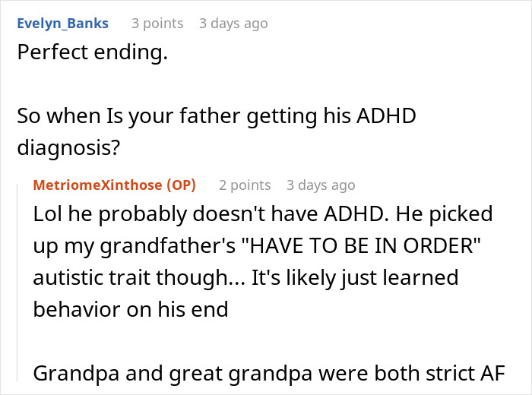Open Evelyn_Banks user profile
The height and width of the screenshot is (395, 532).
(x=62, y=24)
